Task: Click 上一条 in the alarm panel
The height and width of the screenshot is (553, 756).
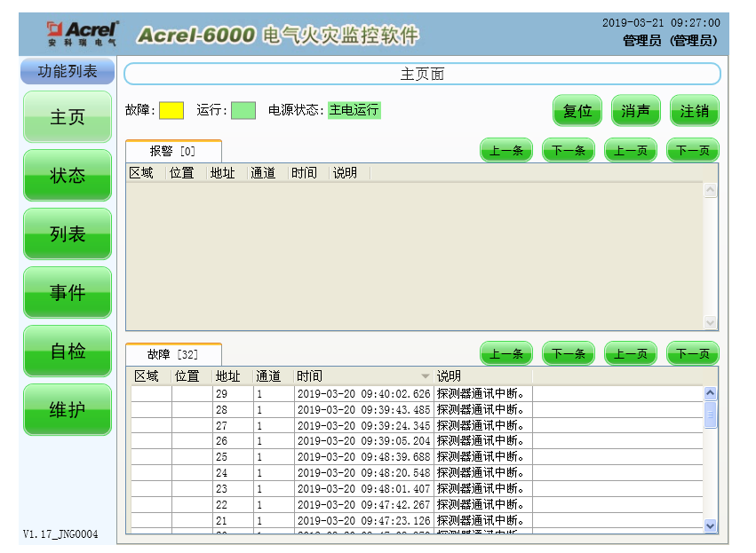Action: tap(506, 150)
